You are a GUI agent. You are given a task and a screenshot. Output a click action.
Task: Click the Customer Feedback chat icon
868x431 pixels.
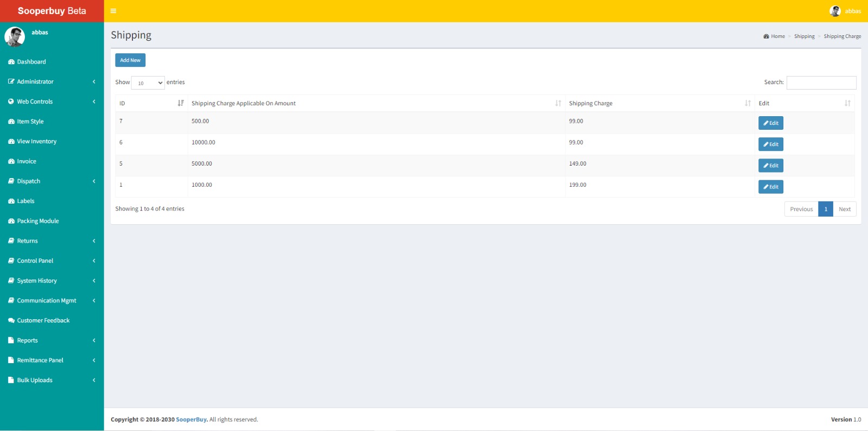11,321
